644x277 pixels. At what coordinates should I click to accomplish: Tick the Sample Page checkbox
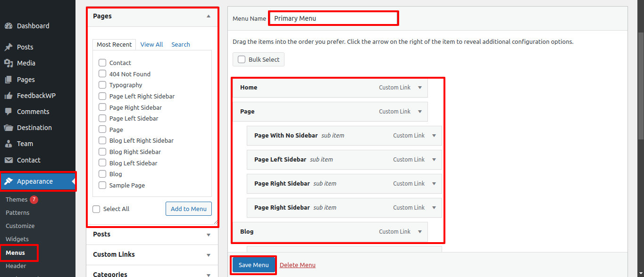(102, 185)
